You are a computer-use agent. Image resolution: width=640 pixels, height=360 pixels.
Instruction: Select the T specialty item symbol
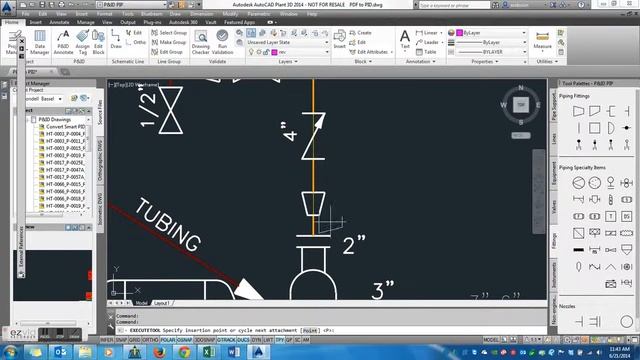pyautogui.click(x=610, y=216)
